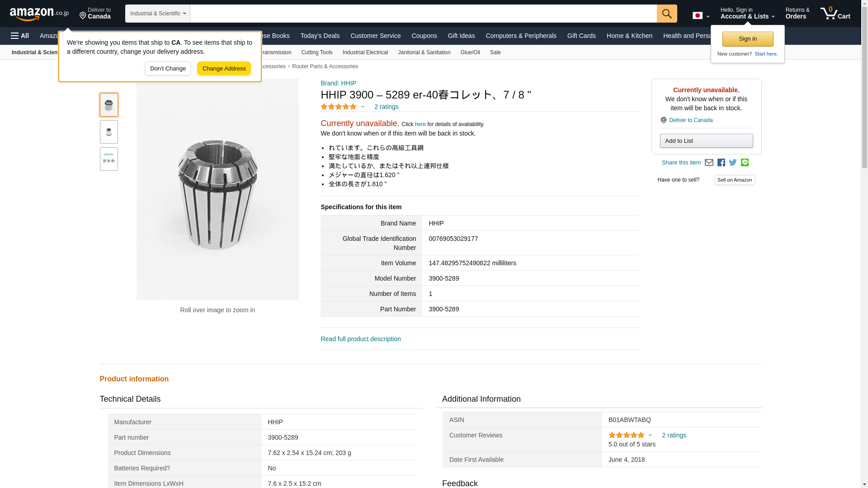Go to Amazon.co.jp home logo

[39, 14]
